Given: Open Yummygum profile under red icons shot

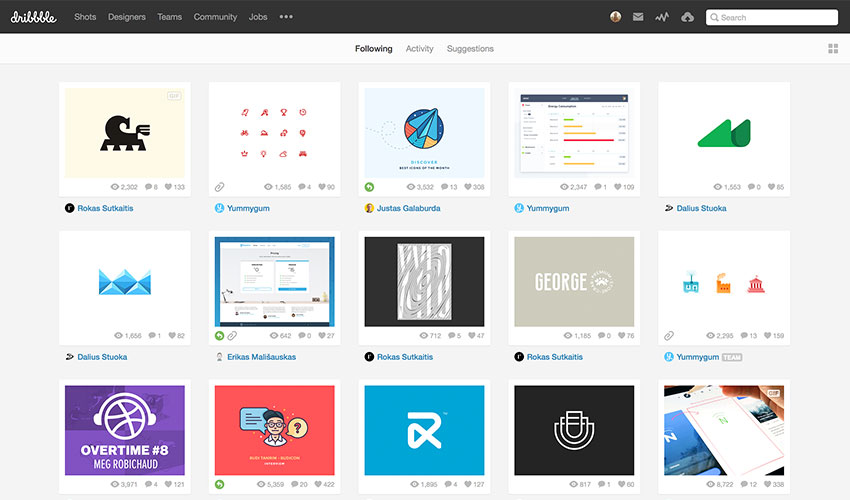Looking at the screenshot, I should click(x=248, y=208).
